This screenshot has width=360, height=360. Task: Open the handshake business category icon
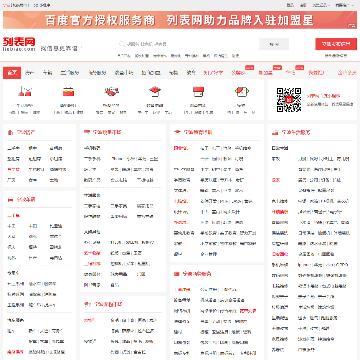pyautogui.click(x=111, y=91)
